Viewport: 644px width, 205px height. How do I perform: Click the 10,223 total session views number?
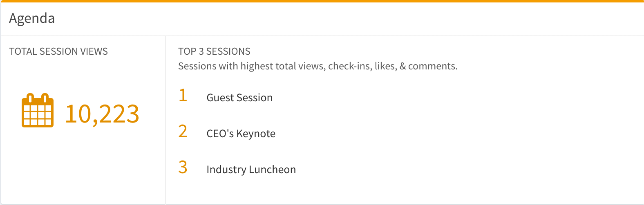pyautogui.click(x=102, y=114)
